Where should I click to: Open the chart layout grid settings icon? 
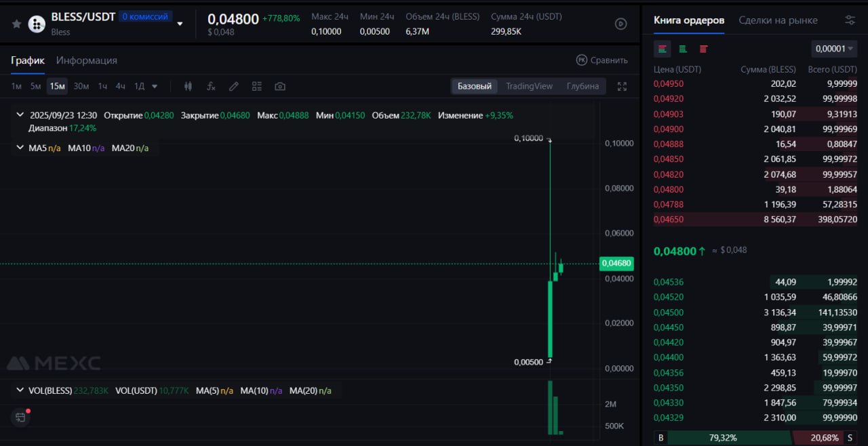tap(256, 86)
